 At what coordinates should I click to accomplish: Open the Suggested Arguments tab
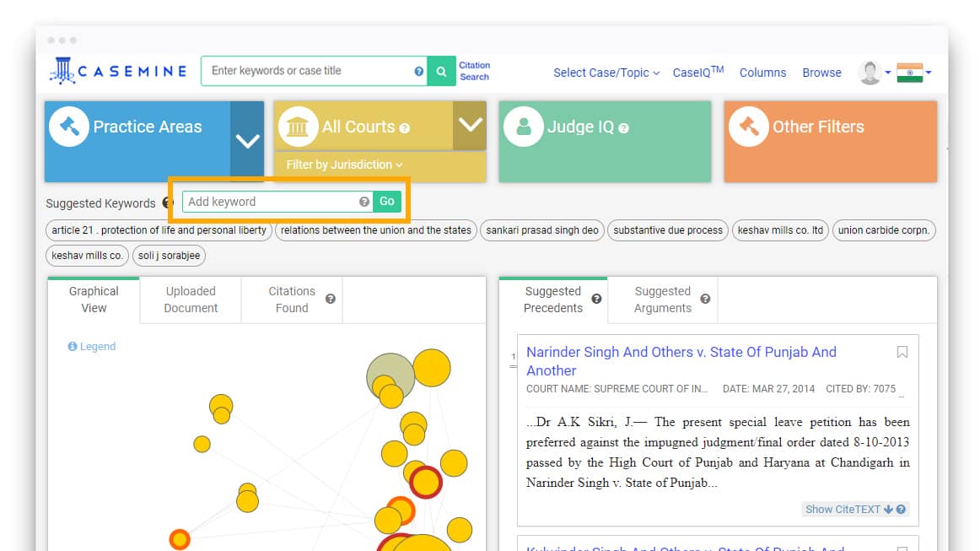click(663, 300)
